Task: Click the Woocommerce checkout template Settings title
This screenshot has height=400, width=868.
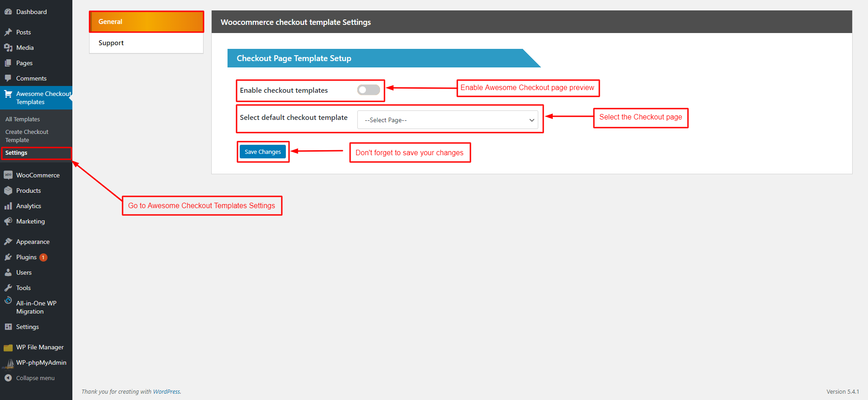Action: (x=296, y=22)
